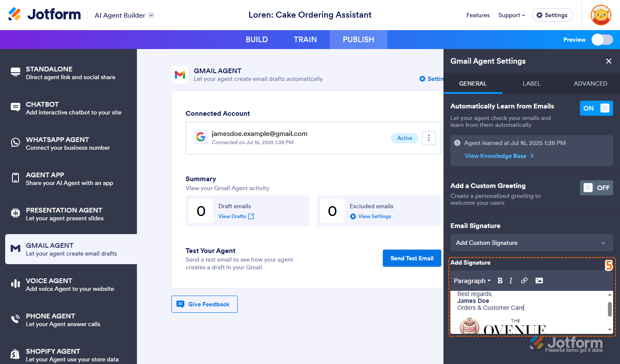The image size is (620, 364).
Task: Switch to the TRAIN tab
Action: pos(305,40)
